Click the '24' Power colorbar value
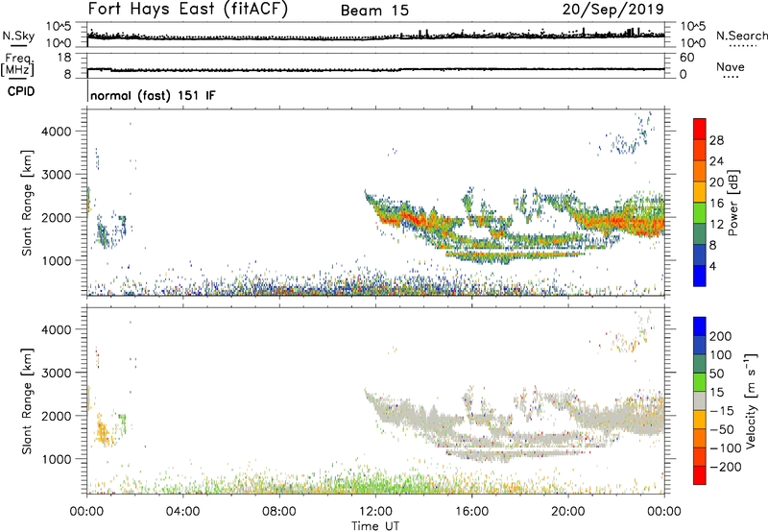 pos(716,161)
